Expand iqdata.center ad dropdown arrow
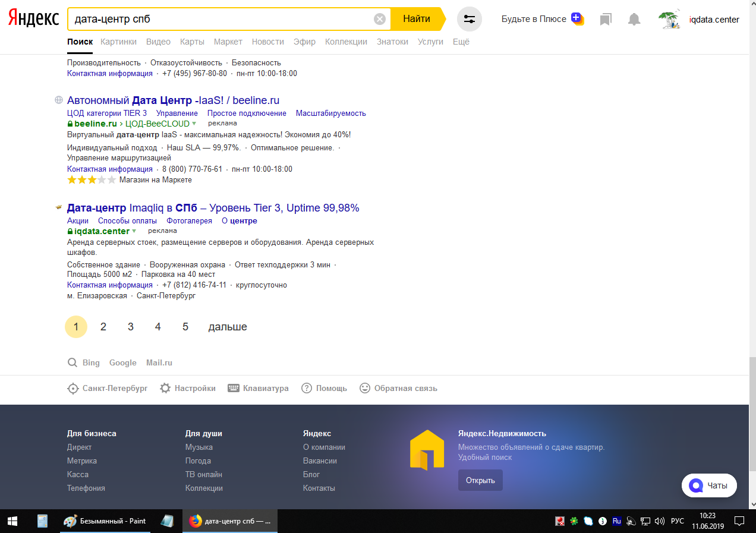The width and height of the screenshot is (756, 533). click(x=134, y=231)
